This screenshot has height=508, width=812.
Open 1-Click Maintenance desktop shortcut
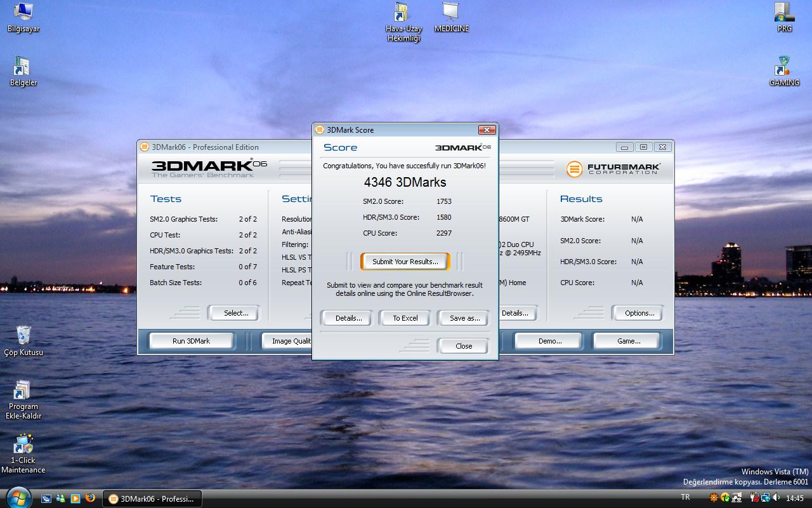(x=23, y=453)
